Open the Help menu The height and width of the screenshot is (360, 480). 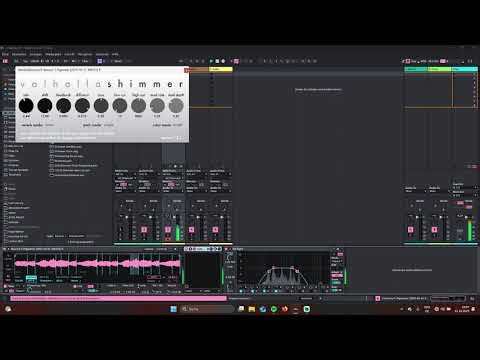pos(115,54)
